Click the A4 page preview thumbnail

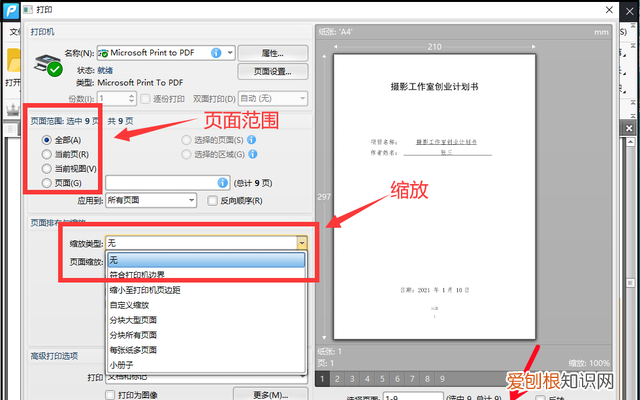coord(434,196)
